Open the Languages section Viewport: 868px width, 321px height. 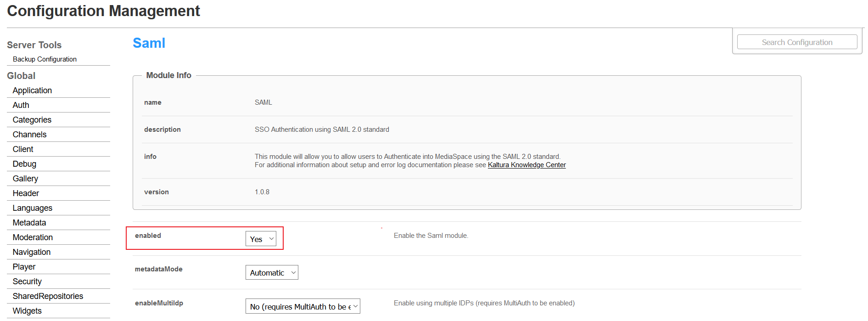[x=32, y=208]
